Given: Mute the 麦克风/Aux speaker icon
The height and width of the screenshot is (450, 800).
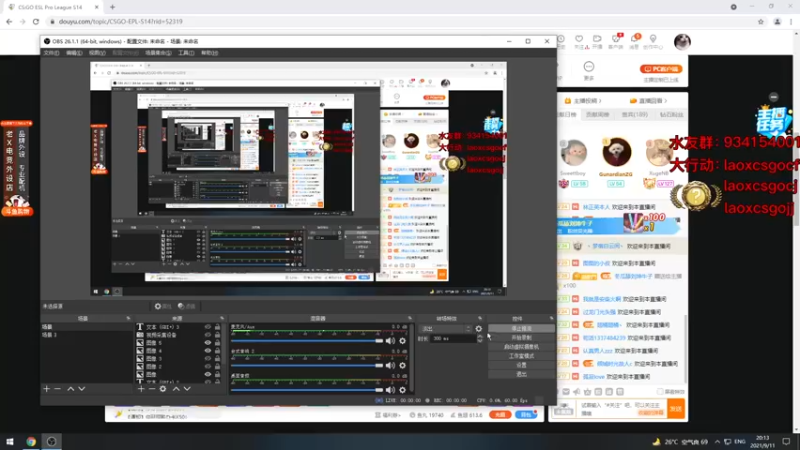Looking at the screenshot, I should (390, 340).
